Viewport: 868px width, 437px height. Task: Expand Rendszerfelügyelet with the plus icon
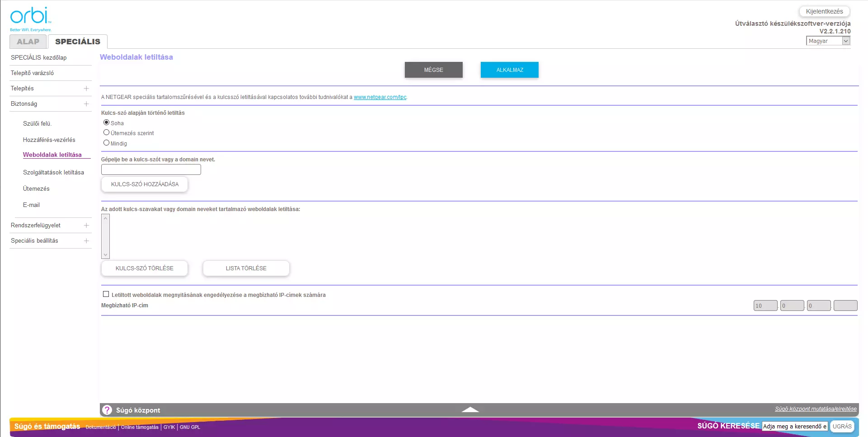coord(86,226)
